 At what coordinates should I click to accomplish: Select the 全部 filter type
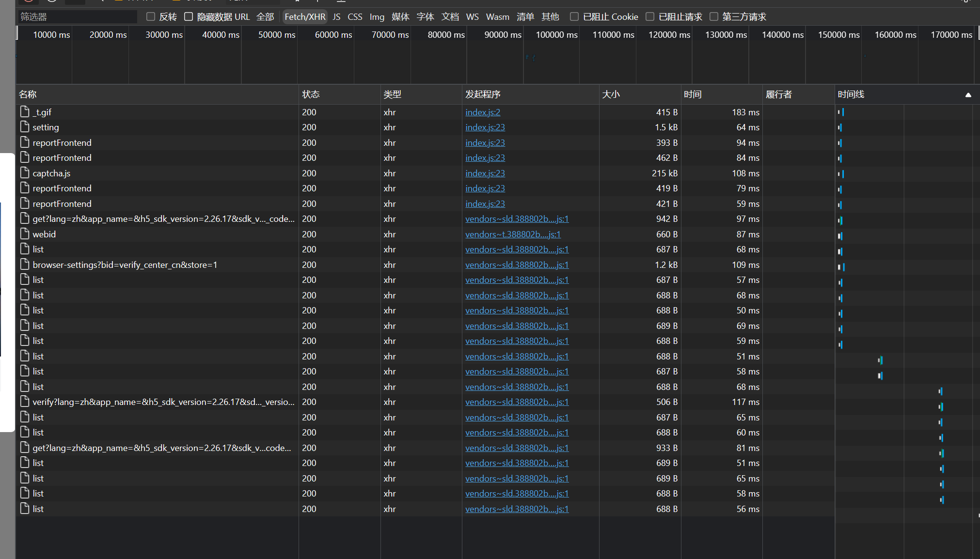click(265, 17)
